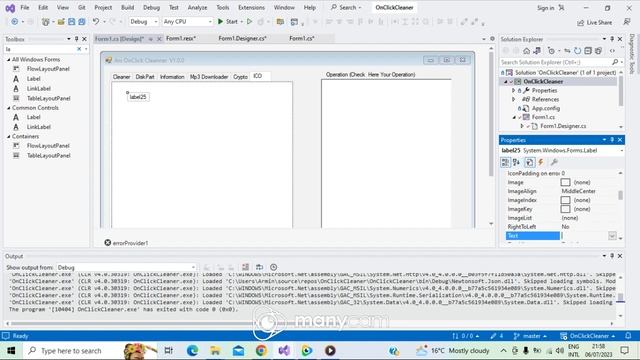Screen dimensions: 640x360
Task: Toggle Word Wrap in Output window
Action: point(259,267)
